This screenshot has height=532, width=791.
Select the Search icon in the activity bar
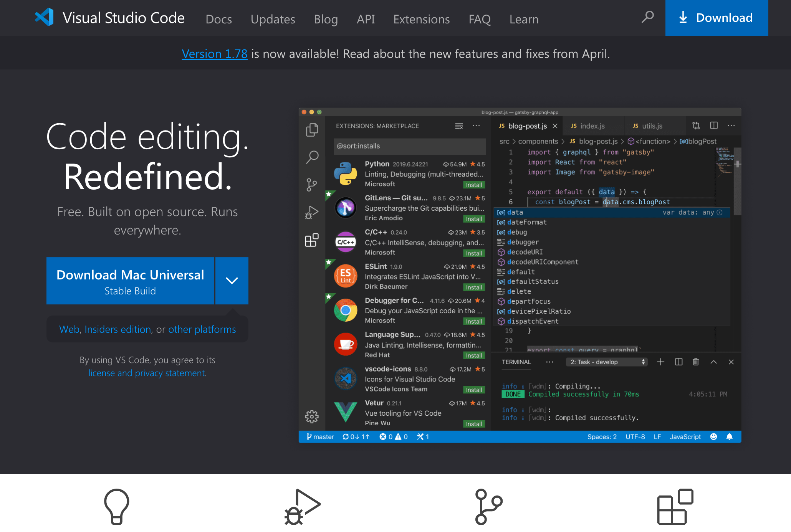click(312, 157)
